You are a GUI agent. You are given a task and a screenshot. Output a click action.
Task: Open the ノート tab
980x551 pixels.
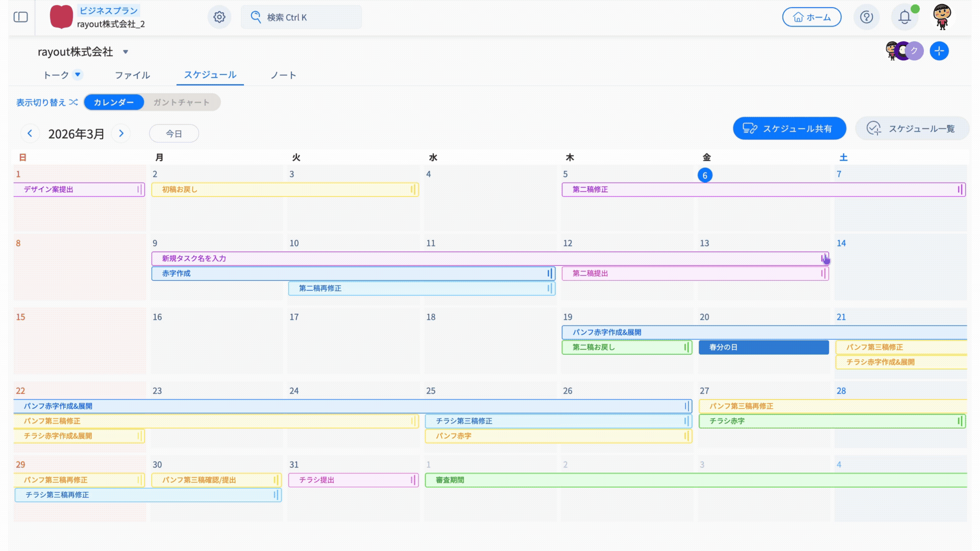[x=283, y=75]
